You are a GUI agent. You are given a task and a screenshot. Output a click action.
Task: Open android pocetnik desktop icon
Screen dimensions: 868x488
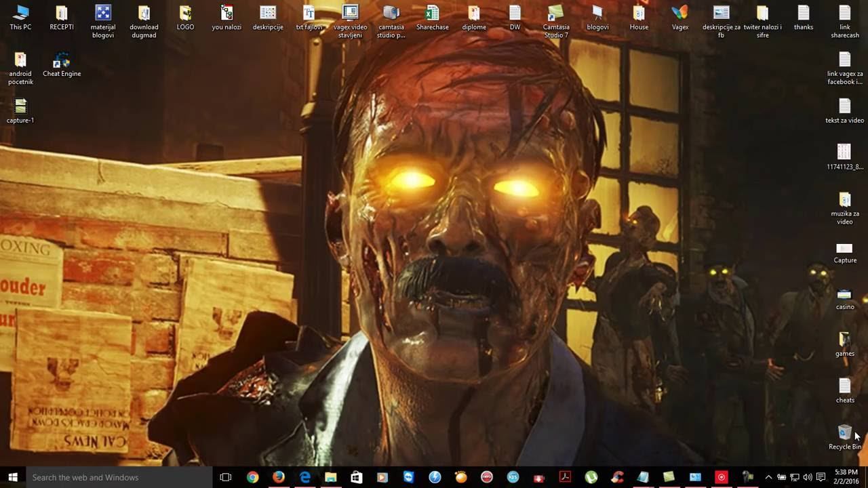20,68
